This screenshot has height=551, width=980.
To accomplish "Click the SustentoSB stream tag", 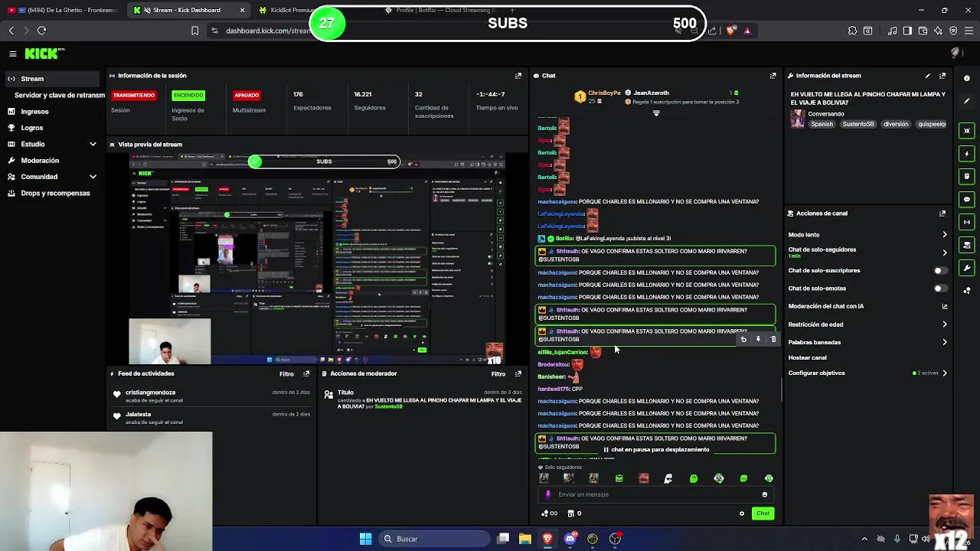I will coord(858,124).
